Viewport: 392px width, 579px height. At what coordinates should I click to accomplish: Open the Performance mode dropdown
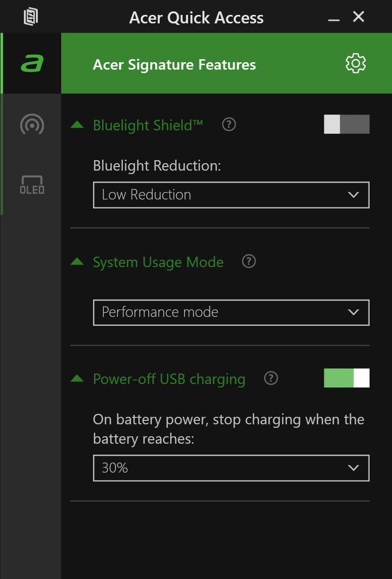tap(231, 312)
